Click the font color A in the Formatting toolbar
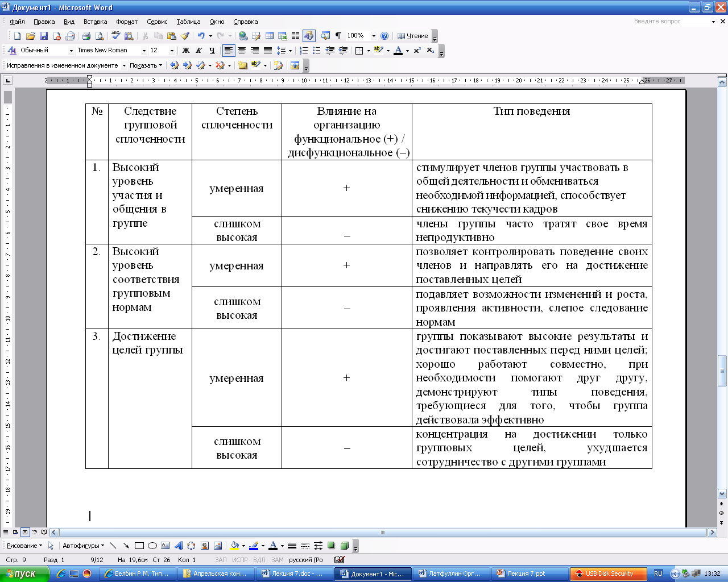 pos(398,51)
